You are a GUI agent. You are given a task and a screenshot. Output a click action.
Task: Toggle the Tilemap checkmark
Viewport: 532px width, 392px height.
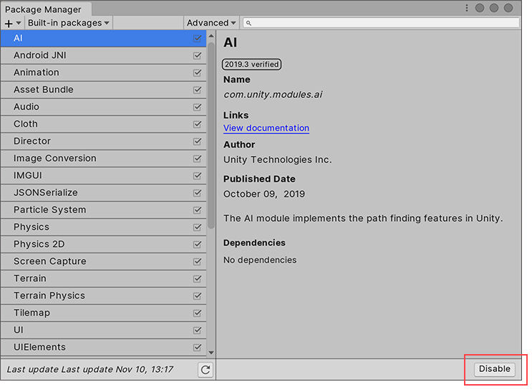(x=197, y=313)
